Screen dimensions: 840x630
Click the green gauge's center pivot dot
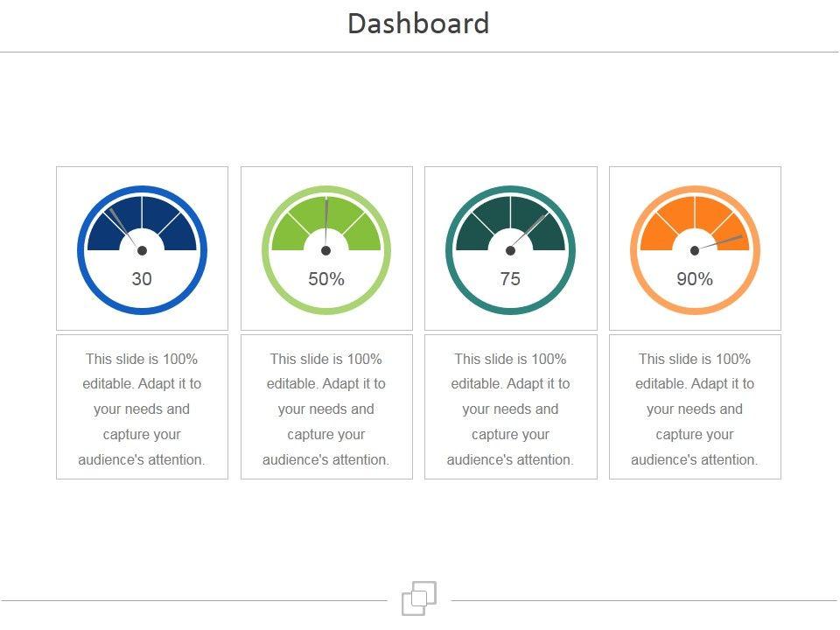tap(326, 251)
